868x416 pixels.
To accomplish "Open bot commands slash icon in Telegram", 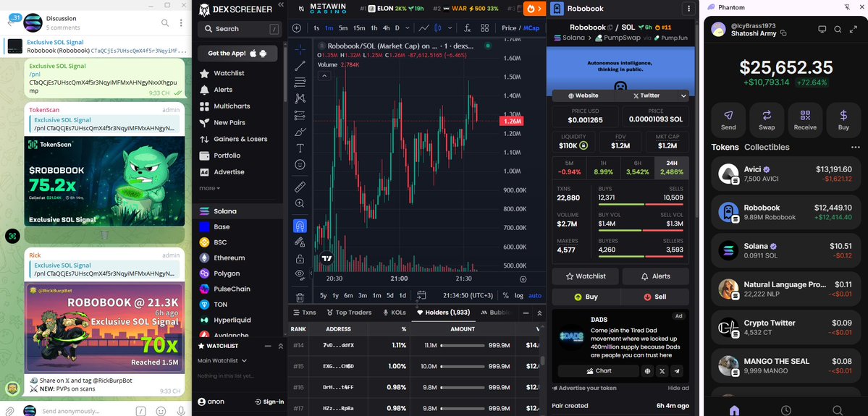I will point(141,411).
